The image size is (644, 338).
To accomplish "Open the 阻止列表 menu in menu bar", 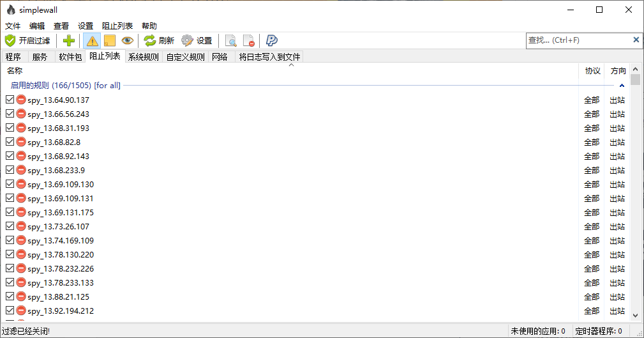I will 117,26.
